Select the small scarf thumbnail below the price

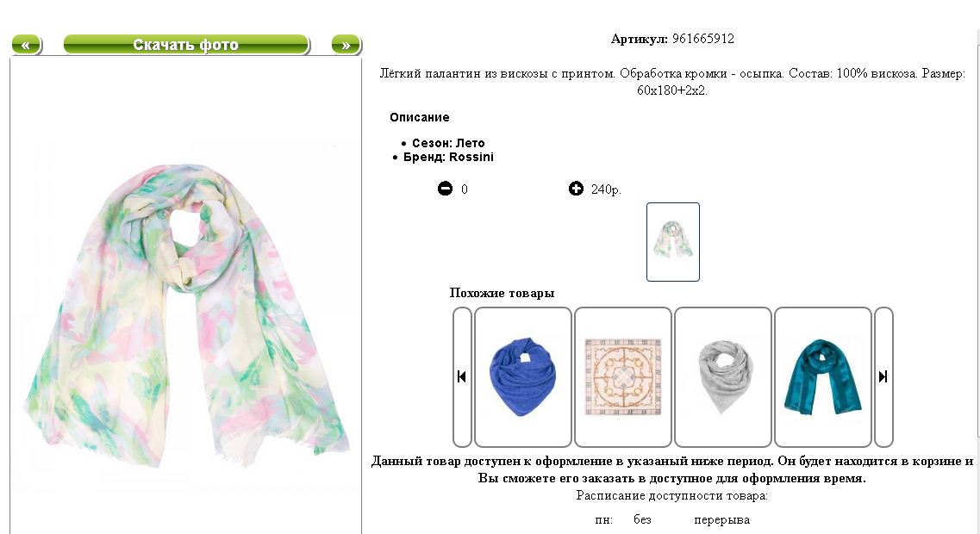pyautogui.click(x=673, y=242)
